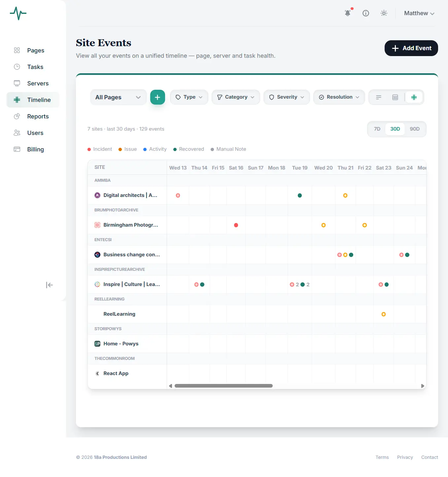Open notifications bell icon
Image resolution: width=448 pixels, height=477 pixels.
(x=348, y=13)
